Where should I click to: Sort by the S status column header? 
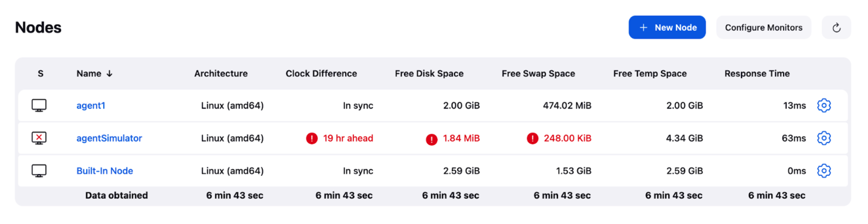click(x=40, y=73)
